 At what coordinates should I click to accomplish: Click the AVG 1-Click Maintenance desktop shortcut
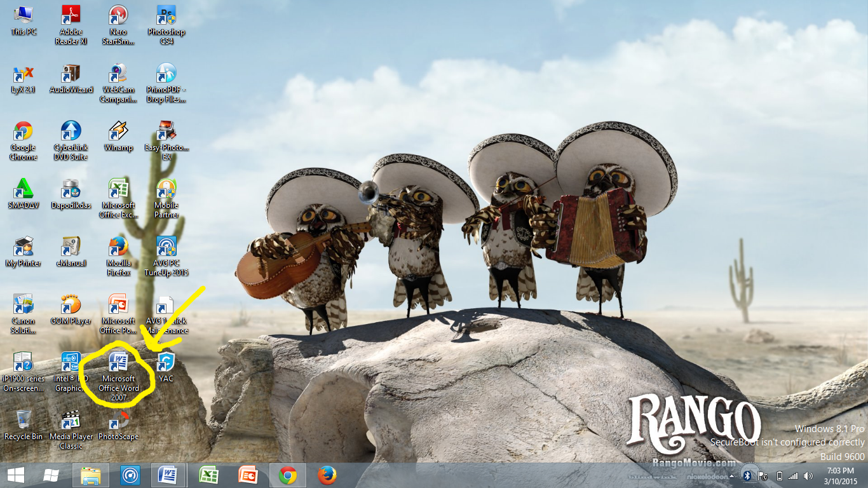click(x=166, y=314)
